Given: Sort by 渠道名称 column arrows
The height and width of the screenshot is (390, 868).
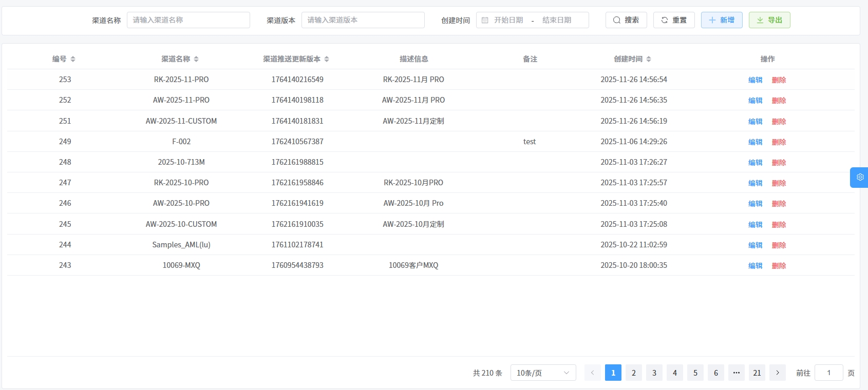Looking at the screenshot, I should click(196, 59).
